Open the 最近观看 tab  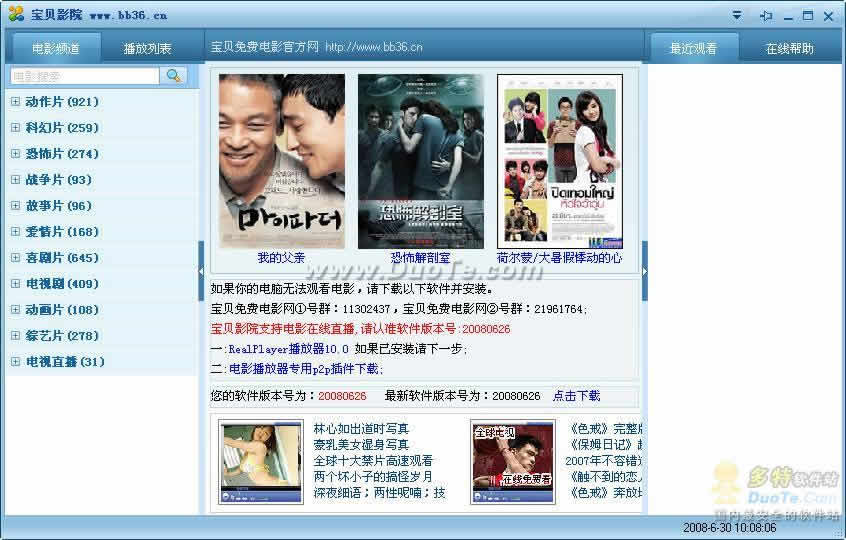click(x=693, y=48)
